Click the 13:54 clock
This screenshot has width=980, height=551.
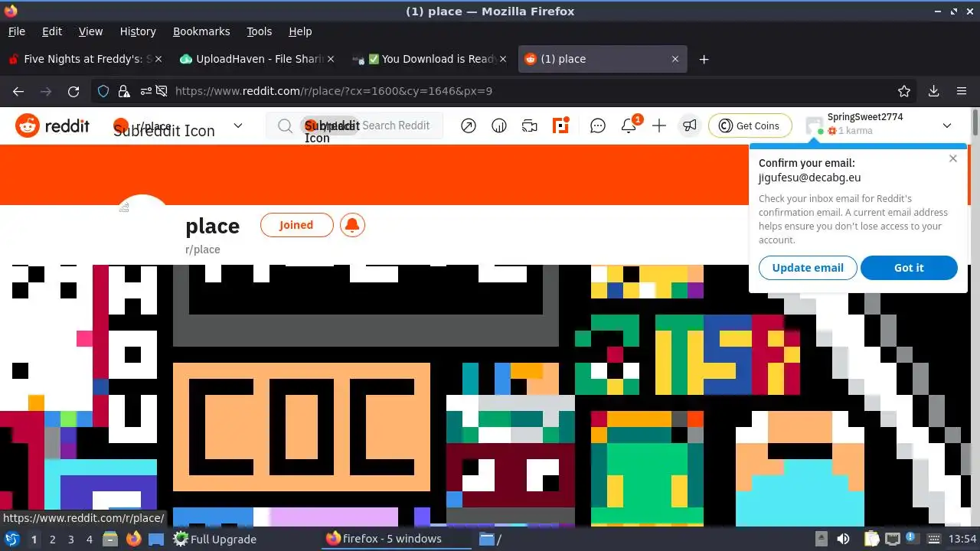(x=962, y=539)
